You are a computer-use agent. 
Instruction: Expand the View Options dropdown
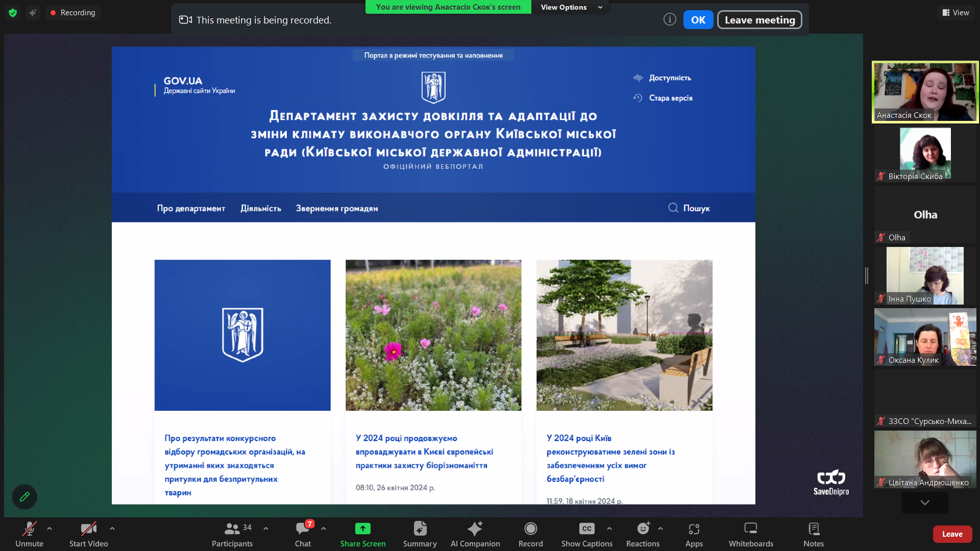571,7
